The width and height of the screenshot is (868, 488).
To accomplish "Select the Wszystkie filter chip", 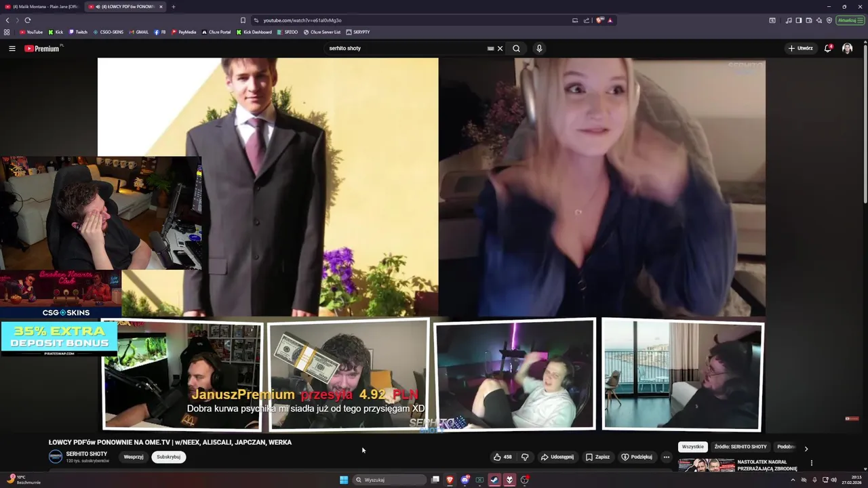I will [693, 447].
